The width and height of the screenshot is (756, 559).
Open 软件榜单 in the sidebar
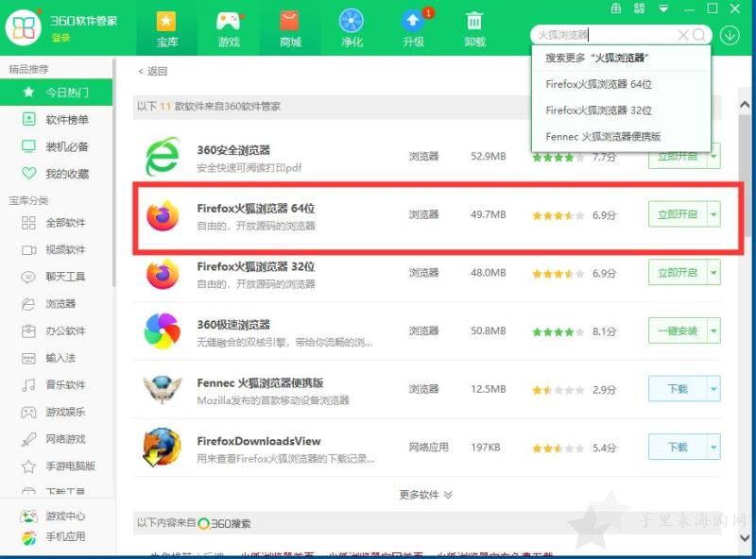(x=56, y=120)
